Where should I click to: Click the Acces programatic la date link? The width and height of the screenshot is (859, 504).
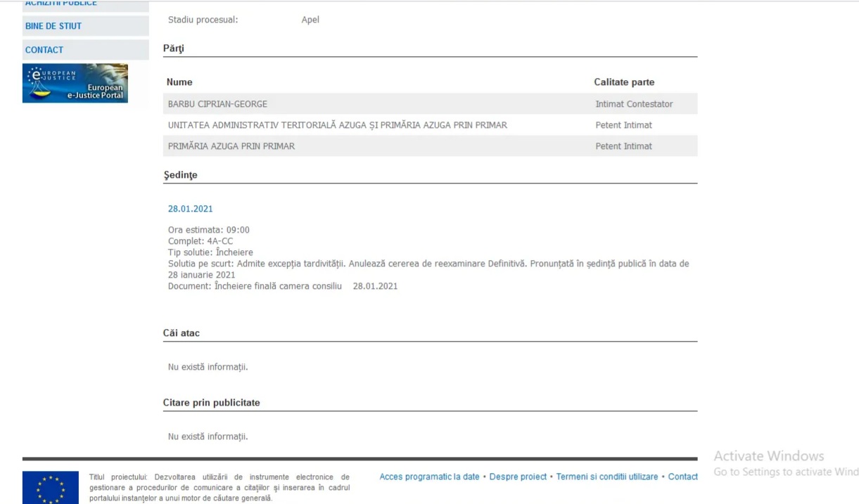coord(429,477)
